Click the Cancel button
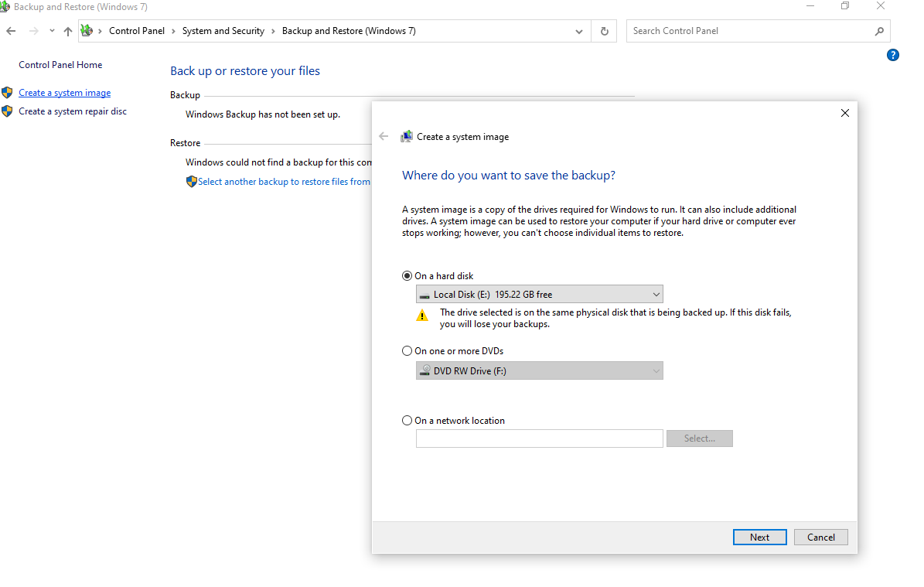 (x=821, y=537)
